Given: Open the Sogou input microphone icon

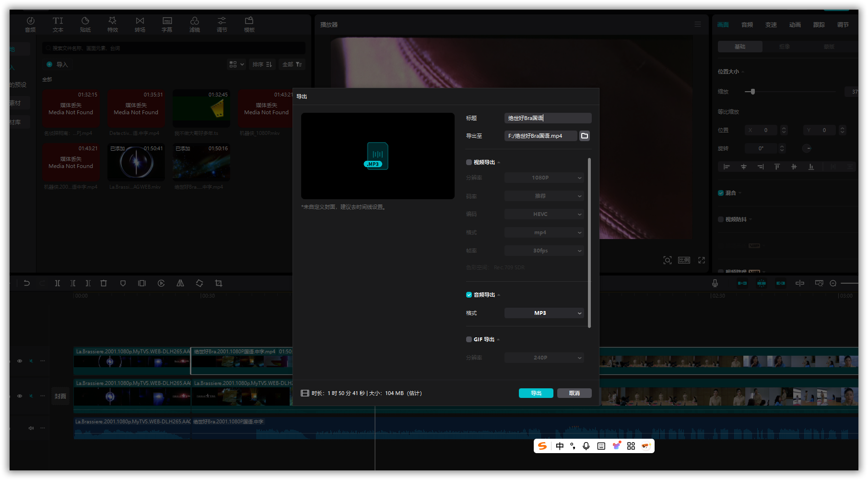Looking at the screenshot, I should pyautogui.click(x=586, y=446).
